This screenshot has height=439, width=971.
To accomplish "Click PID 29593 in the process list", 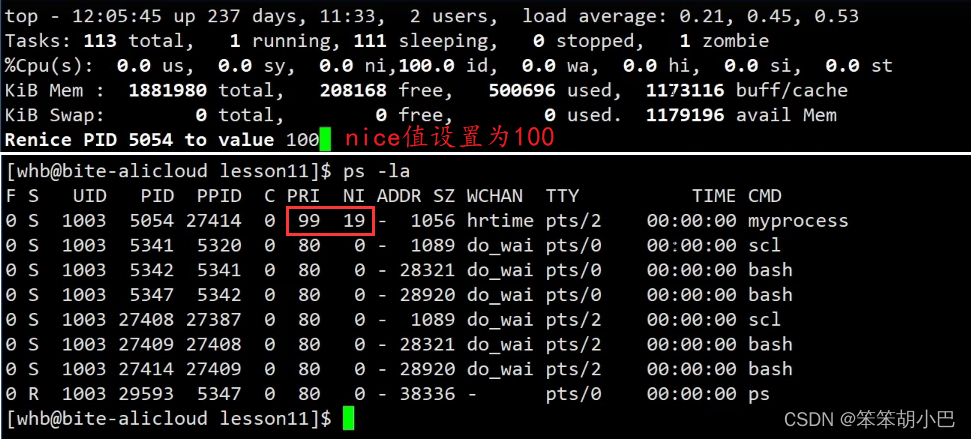I will pyautogui.click(x=146, y=394).
